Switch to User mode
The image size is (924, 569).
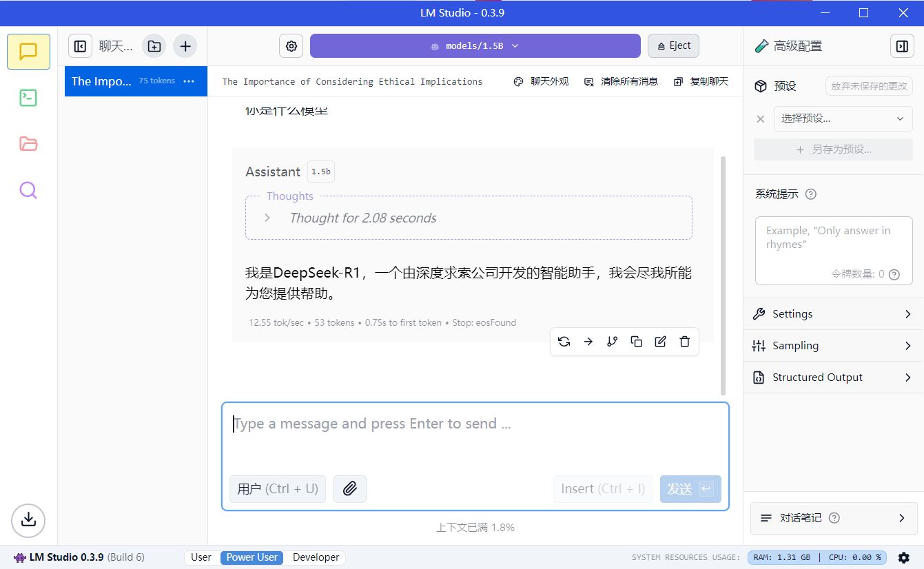point(201,557)
